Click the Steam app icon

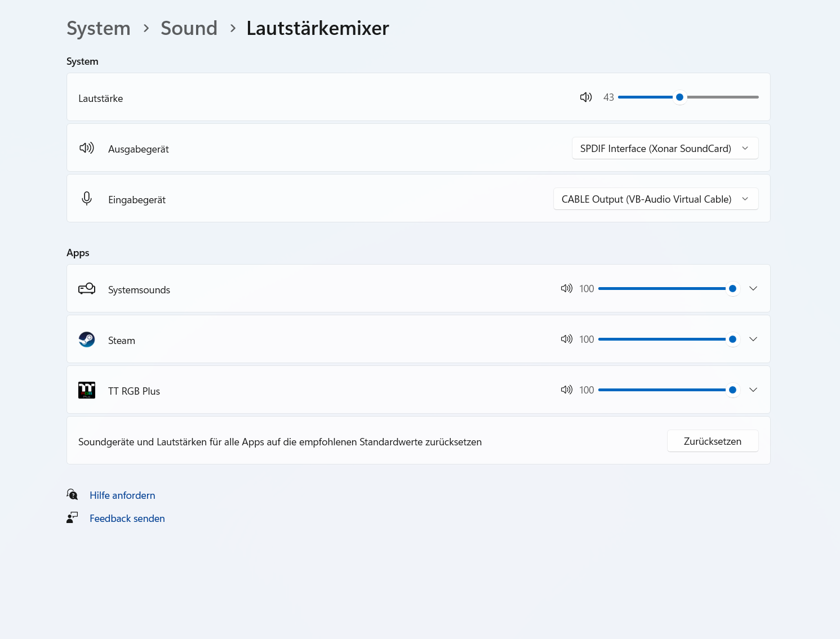click(x=87, y=339)
